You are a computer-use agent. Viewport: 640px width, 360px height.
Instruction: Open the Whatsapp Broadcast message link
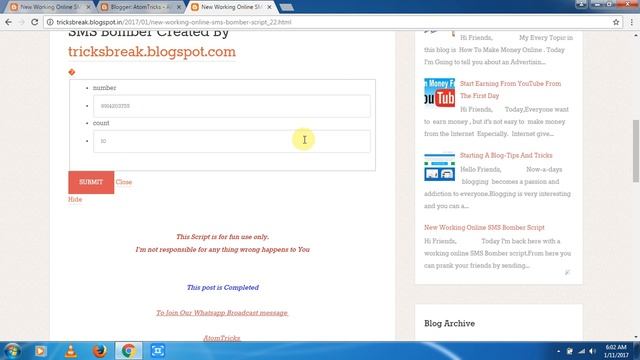pyautogui.click(x=222, y=313)
